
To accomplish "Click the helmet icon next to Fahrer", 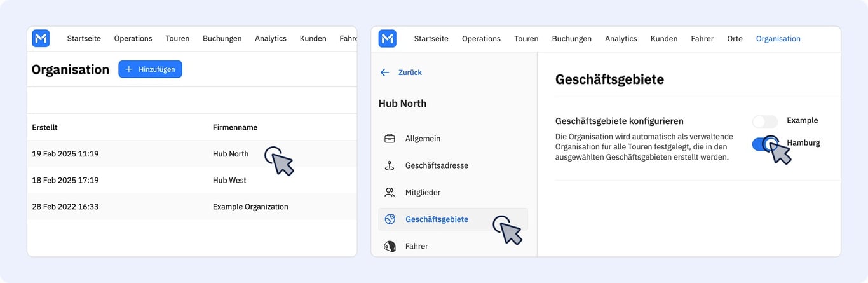I will tap(390, 246).
